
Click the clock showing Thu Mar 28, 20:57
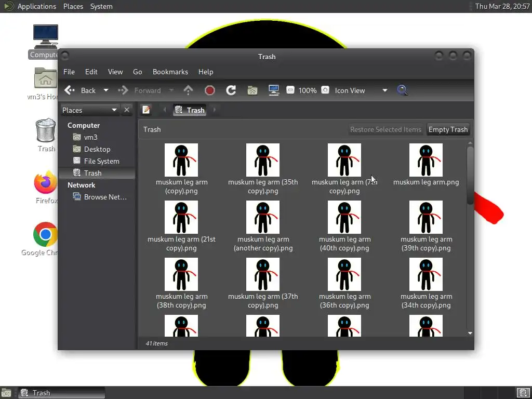[x=502, y=6]
